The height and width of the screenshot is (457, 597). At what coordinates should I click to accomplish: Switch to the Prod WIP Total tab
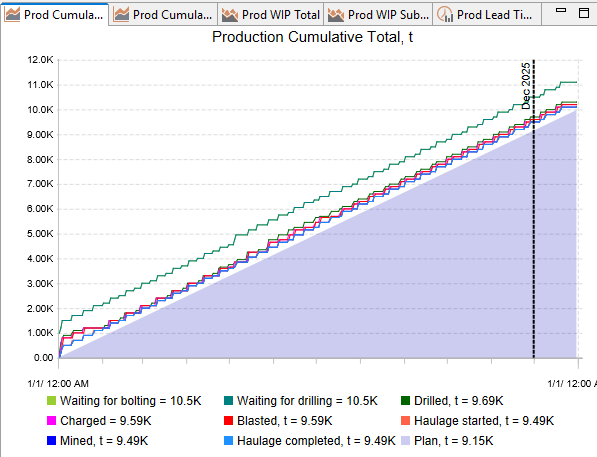coord(271,14)
